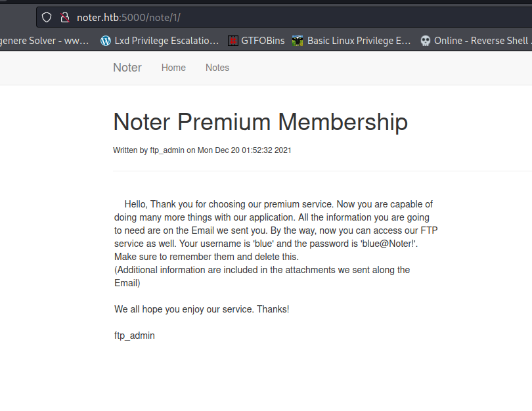Image resolution: width=532 pixels, height=411 pixels.
Task: Go to the Home nav item
Action: click(x=173, y=68)
